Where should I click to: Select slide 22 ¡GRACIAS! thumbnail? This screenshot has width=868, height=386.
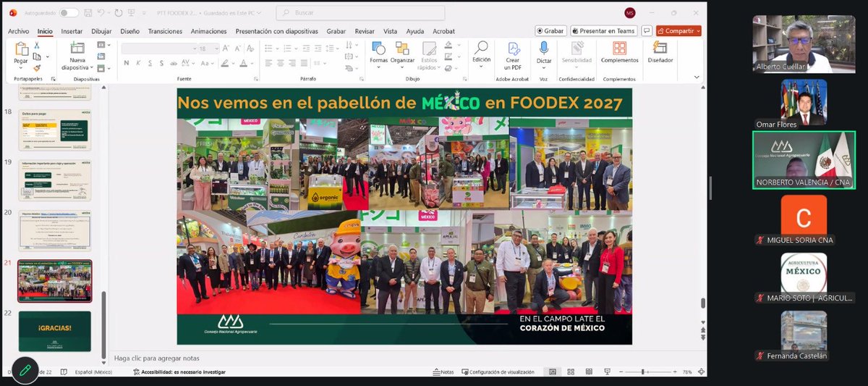pos(55,332)
